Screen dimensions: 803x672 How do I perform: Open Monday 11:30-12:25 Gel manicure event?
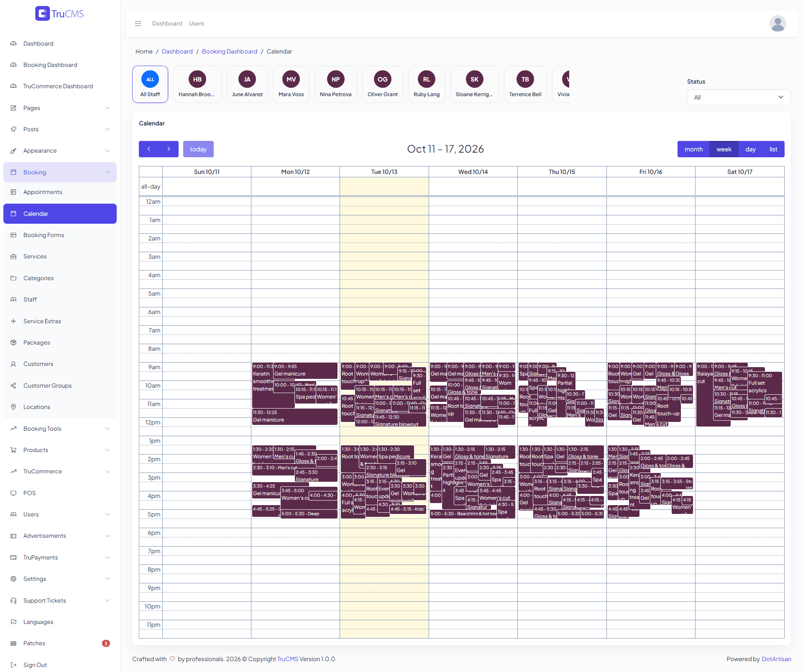(x=295, y=416)
